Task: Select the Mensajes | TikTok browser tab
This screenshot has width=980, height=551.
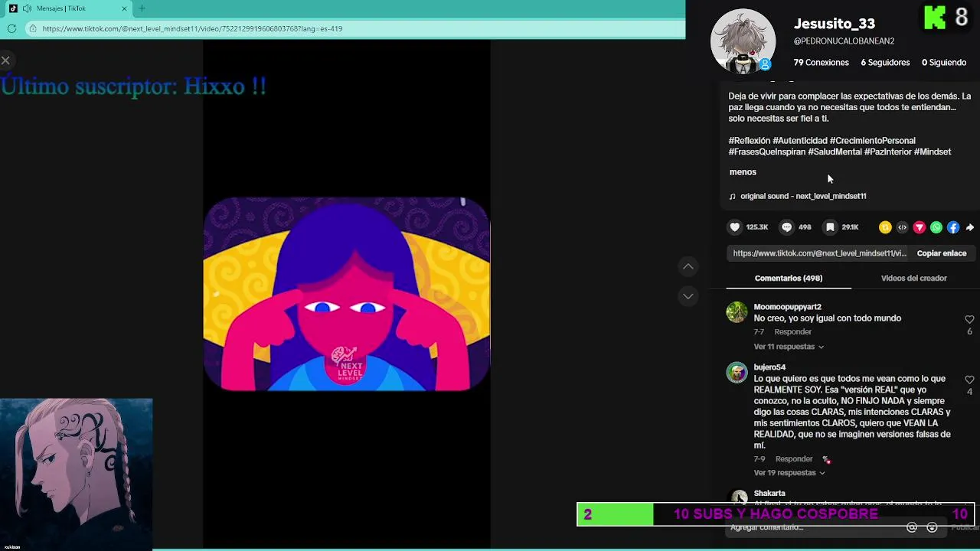Action: click(67, 8)
